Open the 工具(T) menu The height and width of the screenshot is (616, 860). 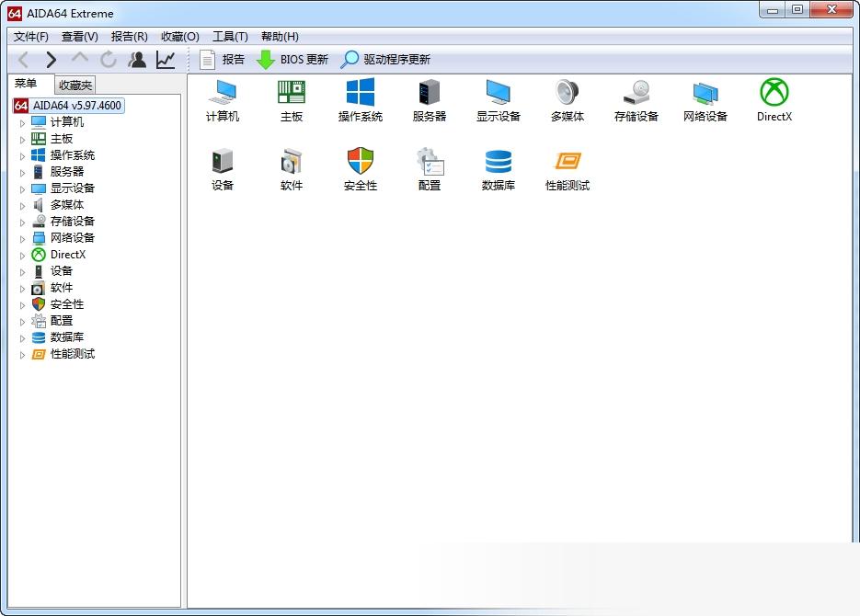(230, 37)
